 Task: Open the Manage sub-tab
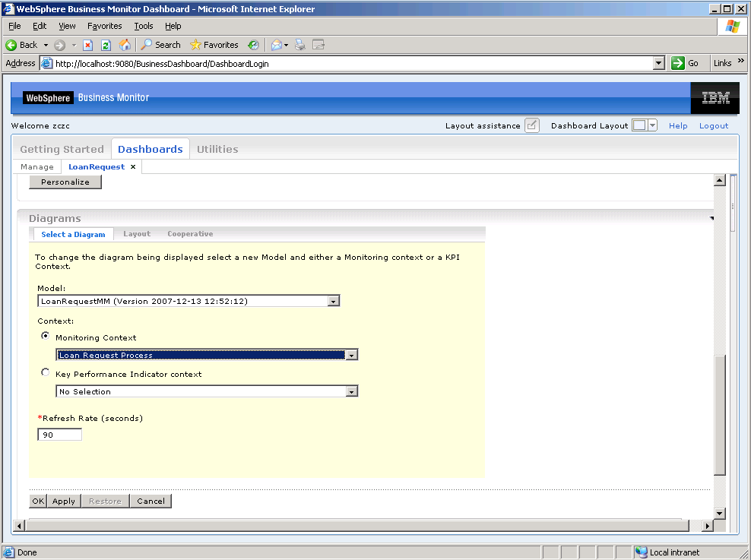tap(37, 166)
